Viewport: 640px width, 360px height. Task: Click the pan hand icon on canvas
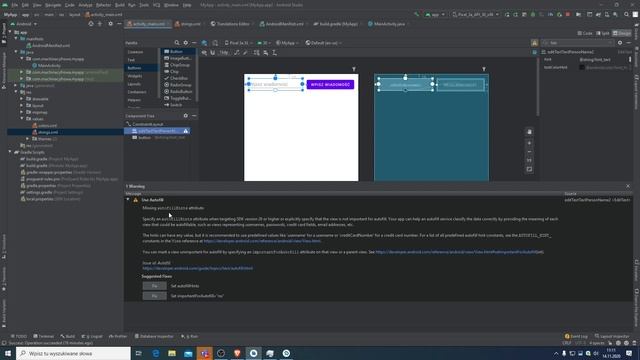529,132
